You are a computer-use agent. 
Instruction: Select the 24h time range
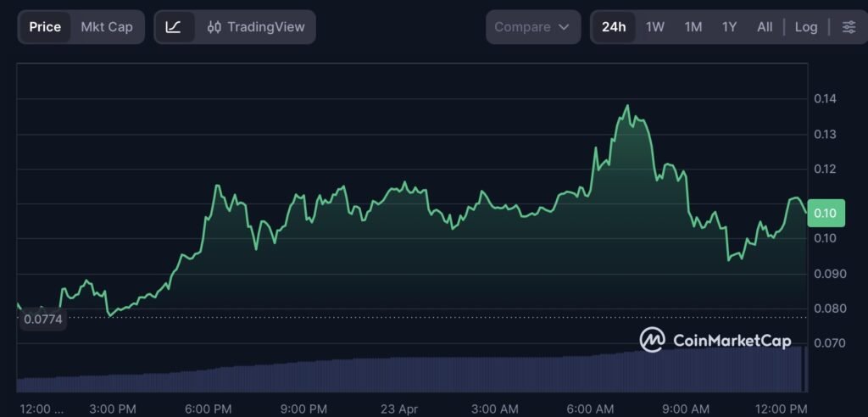(x=614, y=27)
